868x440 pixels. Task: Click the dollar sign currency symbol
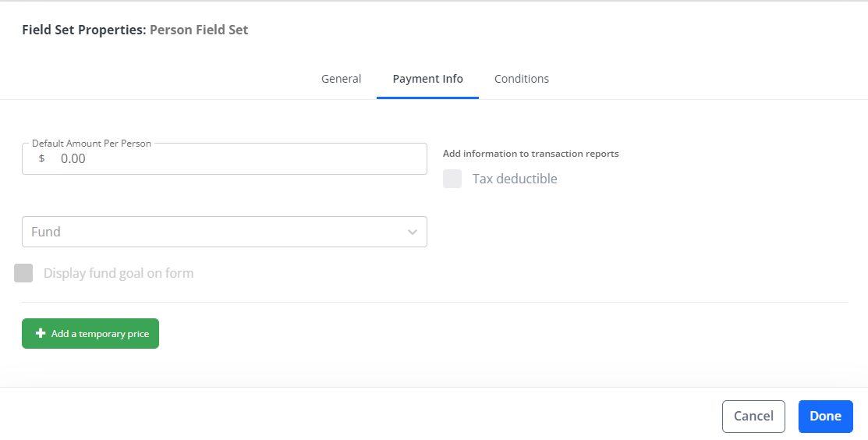click(x=41, y=159)
